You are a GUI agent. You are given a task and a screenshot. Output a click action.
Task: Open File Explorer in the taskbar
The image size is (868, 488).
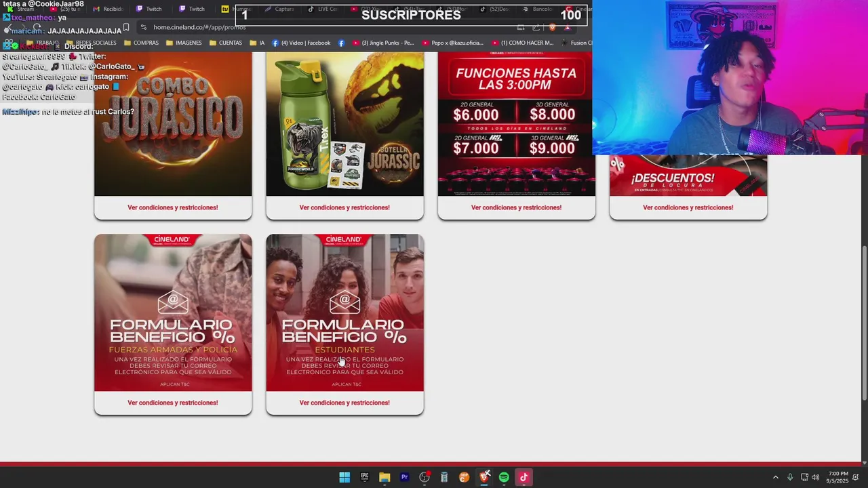[x=384, y=477]
